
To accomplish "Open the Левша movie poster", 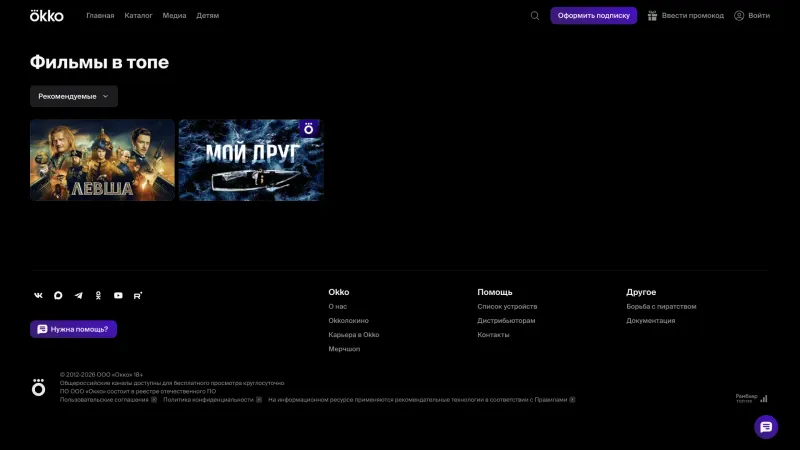I will coord(102,160).
